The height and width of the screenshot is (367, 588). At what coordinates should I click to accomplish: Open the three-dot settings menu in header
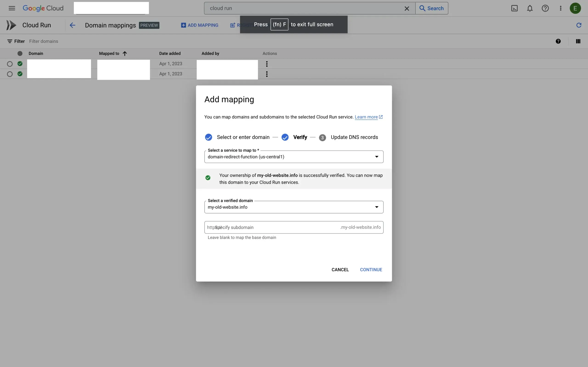(x=560, y=8)
